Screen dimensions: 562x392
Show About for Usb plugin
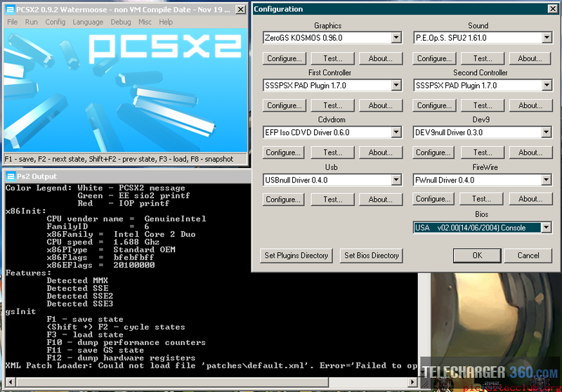[x=381, y=200]
